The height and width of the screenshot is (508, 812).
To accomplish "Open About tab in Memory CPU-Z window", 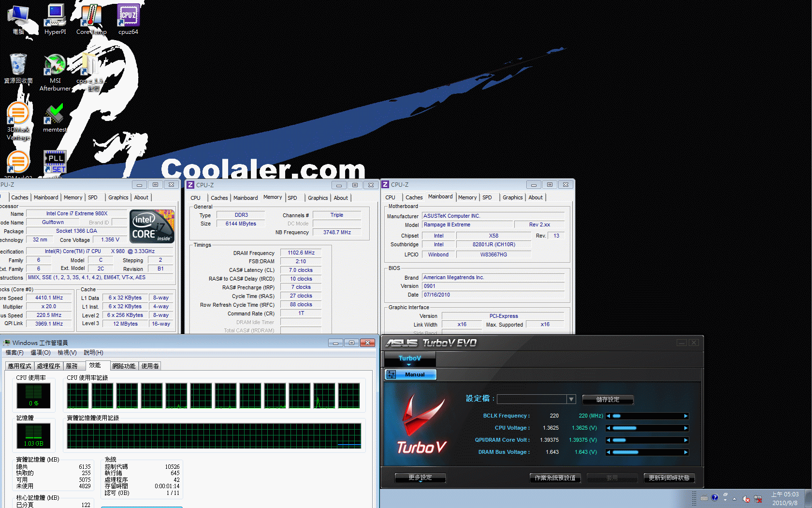I will click(341, 198).
